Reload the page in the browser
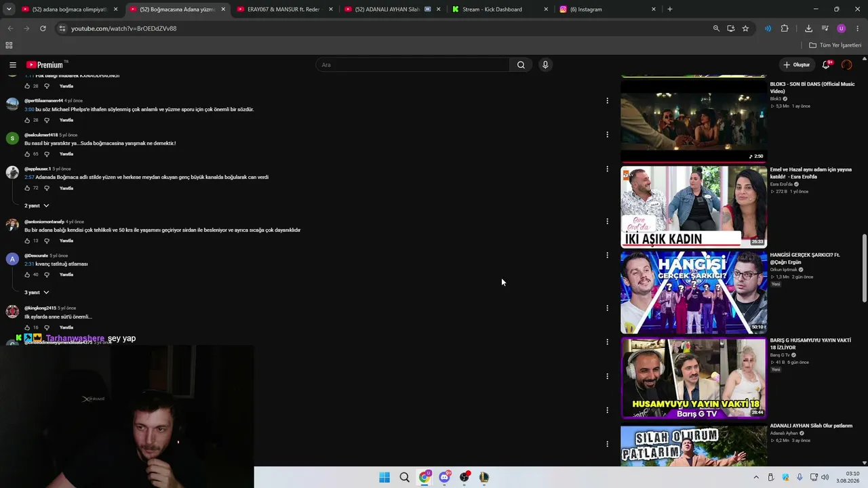Screen dimensions: 868x488 pos(43,28)
